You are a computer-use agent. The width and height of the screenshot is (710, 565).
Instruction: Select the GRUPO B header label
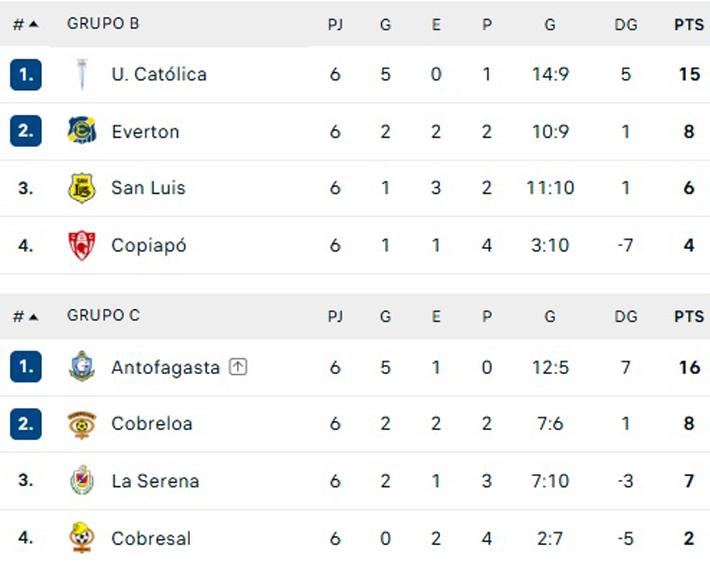[103, 24]
